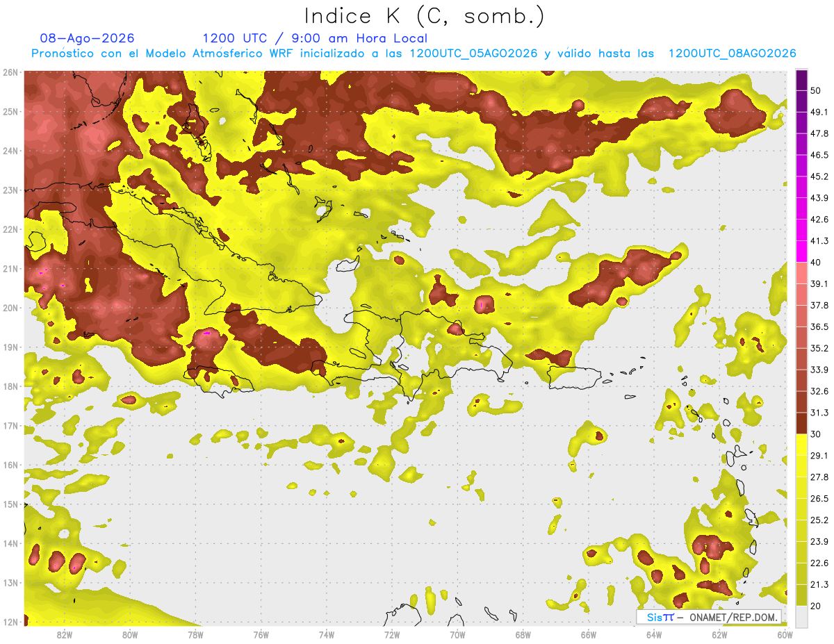Click the colorbar value '47.8'
834x644 pixels.
pyautogui.click(x=819, y=133)
